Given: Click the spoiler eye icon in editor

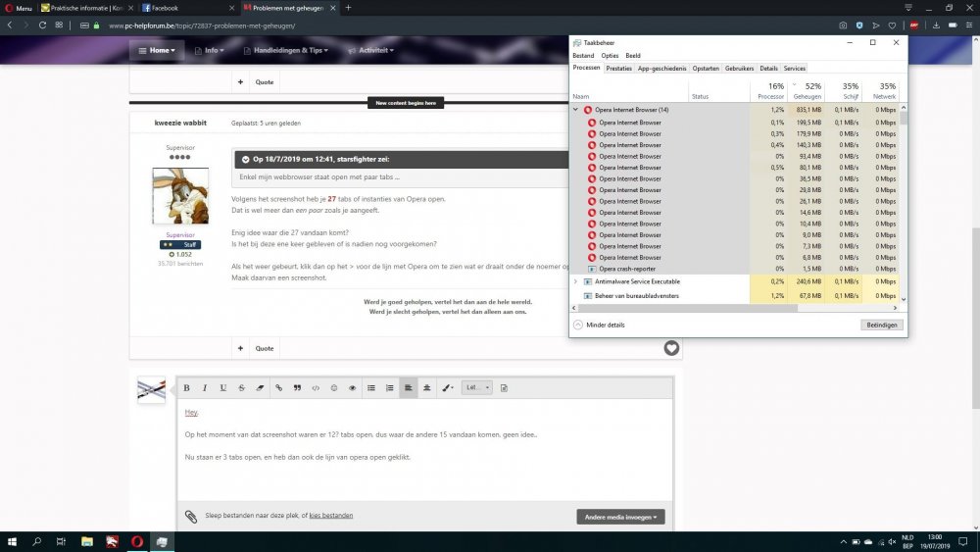Looking at the screenshot, I should click(x=353, y=387).
